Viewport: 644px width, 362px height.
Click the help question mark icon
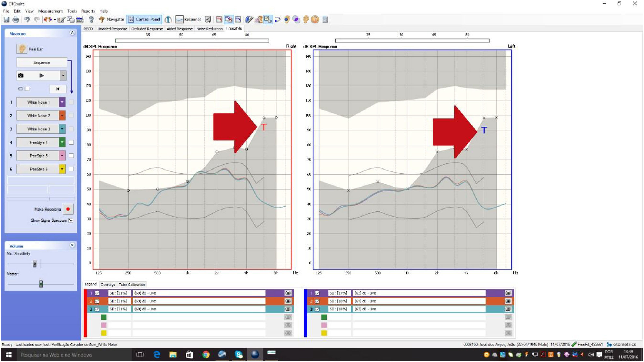point(91,19)
